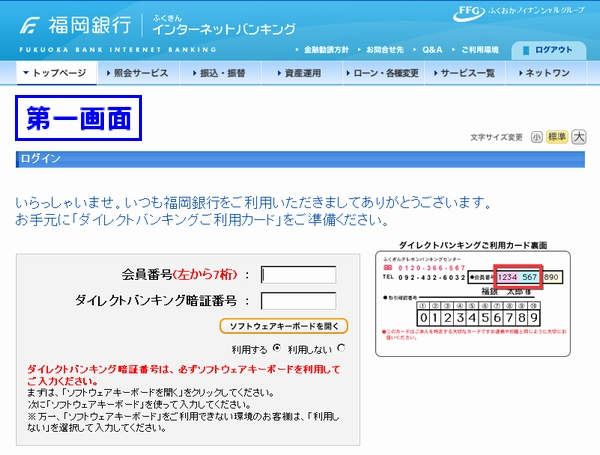This screenshot has height=455, width=600.
Task: Open トップページ tab
Action: pos(56,73)
